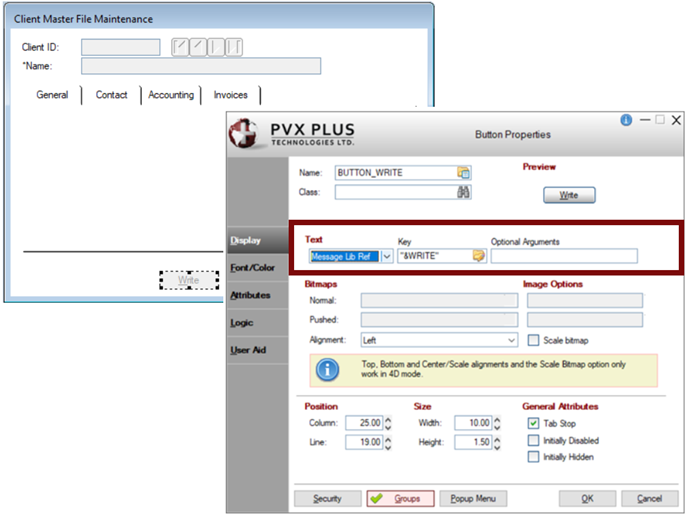Switch to the Font/Color section
Screen dimensions: 689x517
pos(252,268)
